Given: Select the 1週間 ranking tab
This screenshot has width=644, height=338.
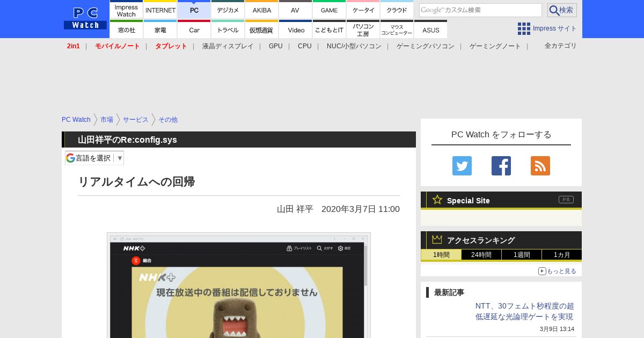Looking at the screenshot, I should tap(522, 255).
